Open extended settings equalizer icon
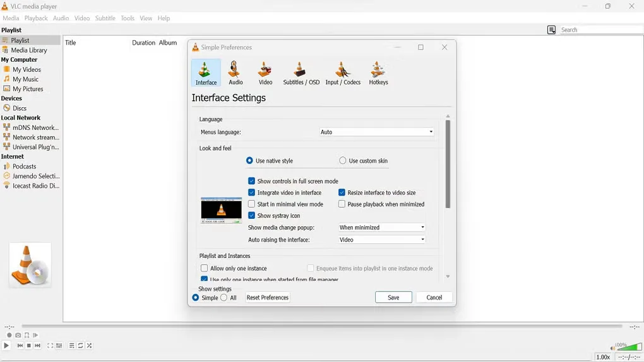This screenshot has height=362, width=644. pos(59,346)
